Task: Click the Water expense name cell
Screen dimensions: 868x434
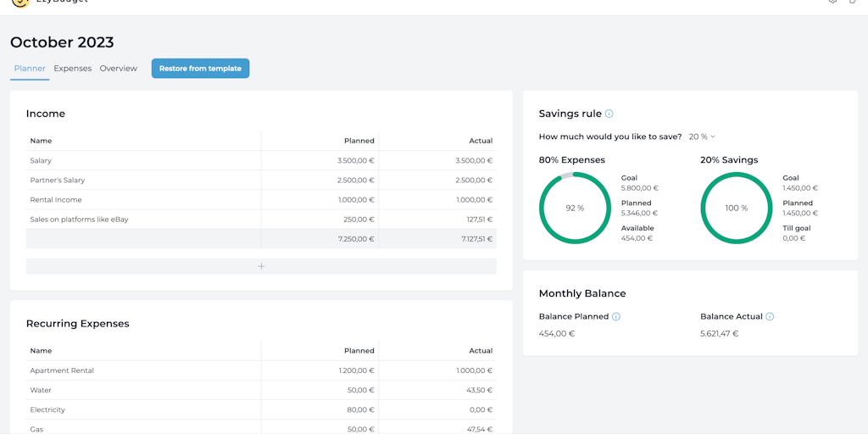Action: pyautogui.click(x=41, y=391)
